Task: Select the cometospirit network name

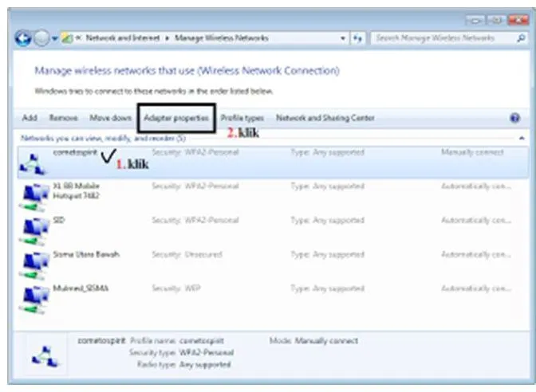Action: 75,152
